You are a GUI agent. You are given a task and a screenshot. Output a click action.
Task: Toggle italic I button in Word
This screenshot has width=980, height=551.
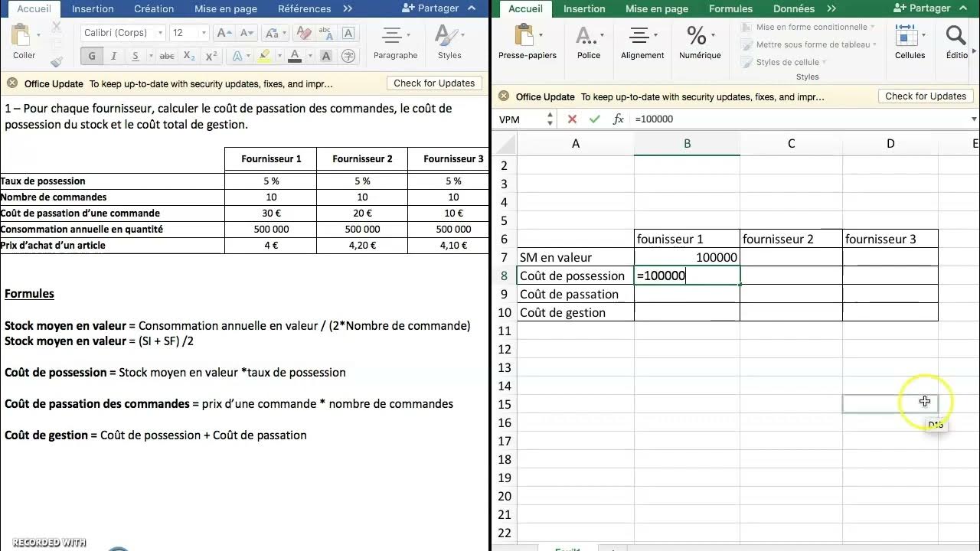click(113, 56)
